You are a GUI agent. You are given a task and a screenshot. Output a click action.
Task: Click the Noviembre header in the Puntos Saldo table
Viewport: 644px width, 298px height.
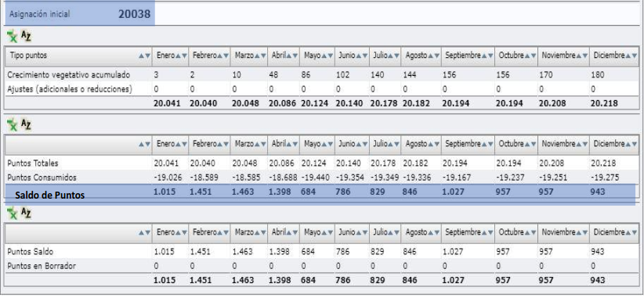(x=558, y=232)
